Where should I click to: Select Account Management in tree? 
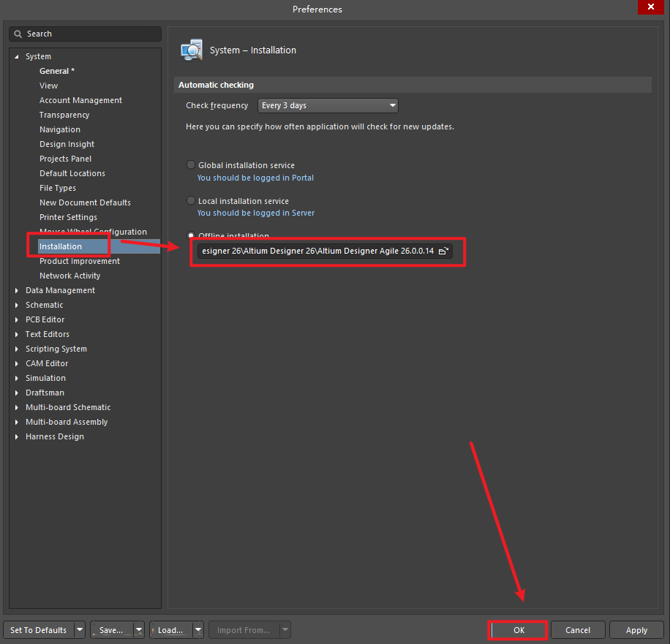(x=80, y=100)
